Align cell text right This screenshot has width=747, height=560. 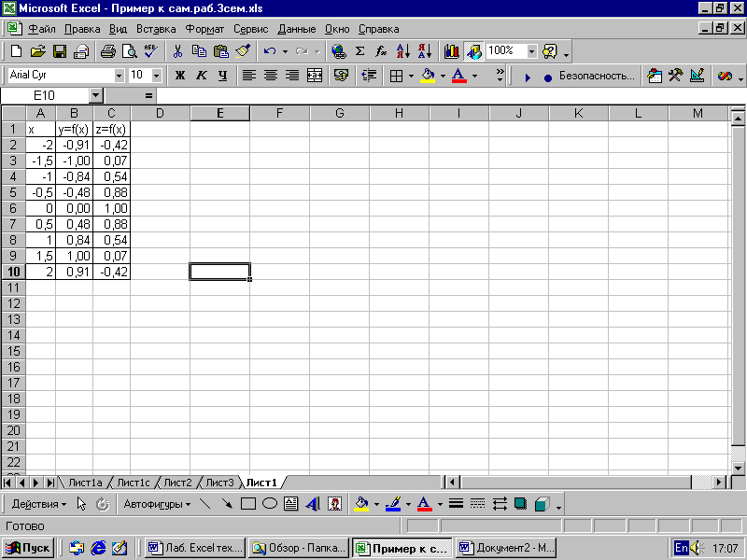(292, 76)
